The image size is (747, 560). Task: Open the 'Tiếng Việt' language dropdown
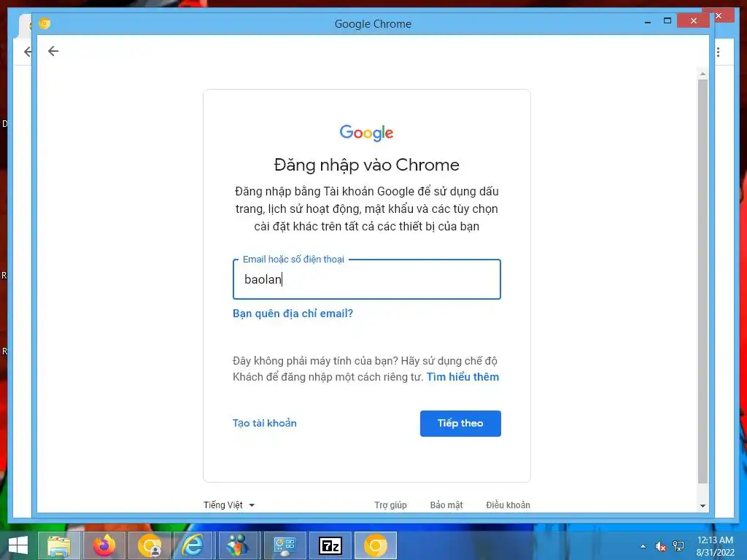pos(229,505)
